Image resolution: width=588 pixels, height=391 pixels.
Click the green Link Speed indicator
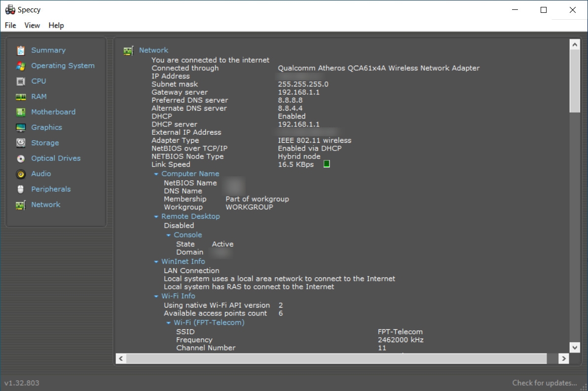pos(327,164)
